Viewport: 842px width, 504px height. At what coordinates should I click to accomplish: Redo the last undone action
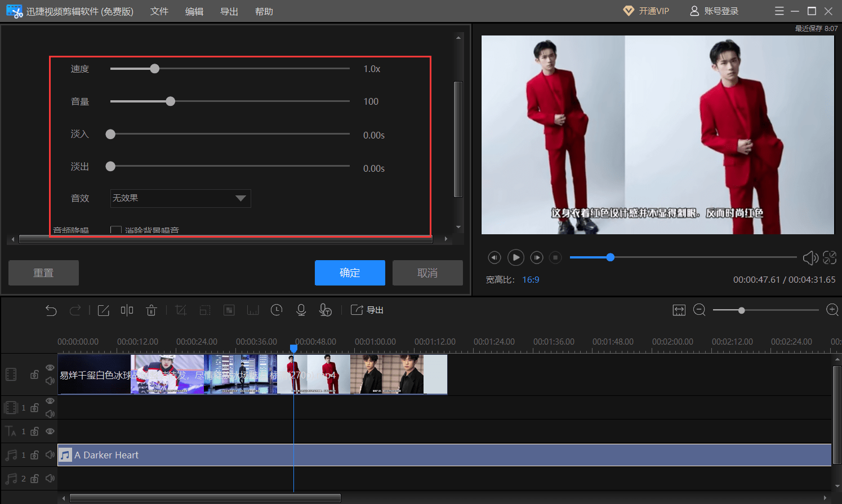75,310
